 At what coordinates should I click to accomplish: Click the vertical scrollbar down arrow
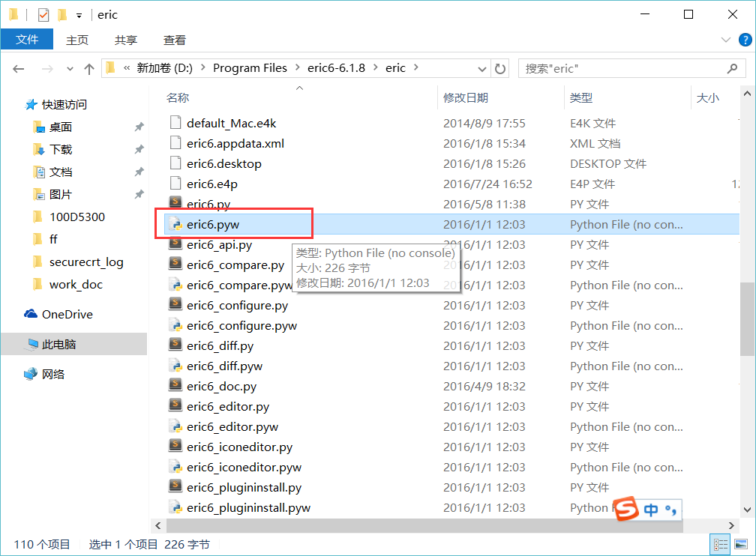pyautogui.click(x=747, y=510)
